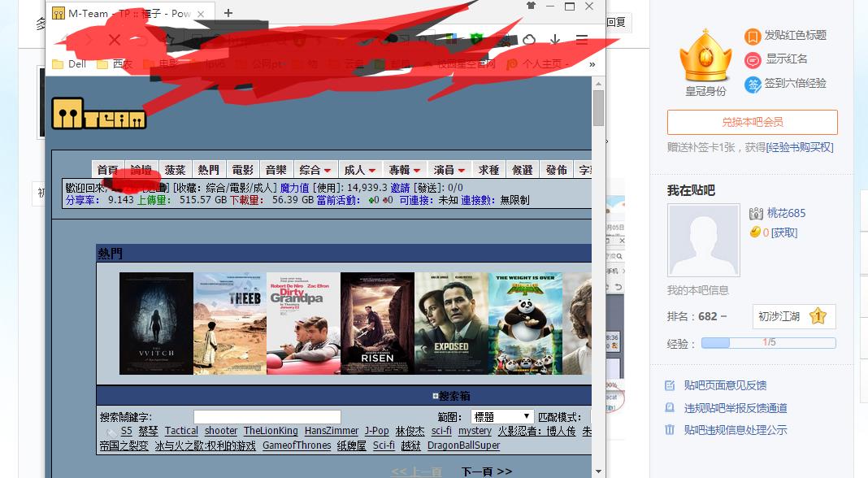This screenshot has width=868, height=478.
Task: Open The Witch movie poster
Action: 156,324
